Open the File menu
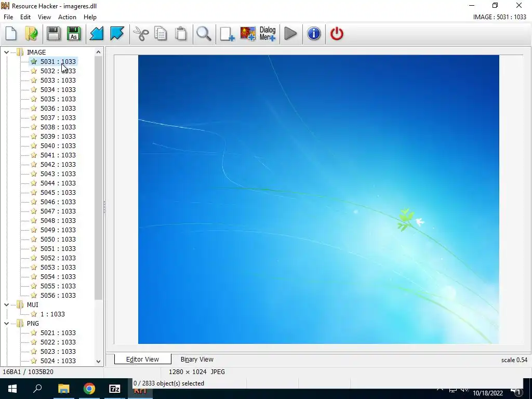This screenshot has height=399, width=532. (8, 17)
